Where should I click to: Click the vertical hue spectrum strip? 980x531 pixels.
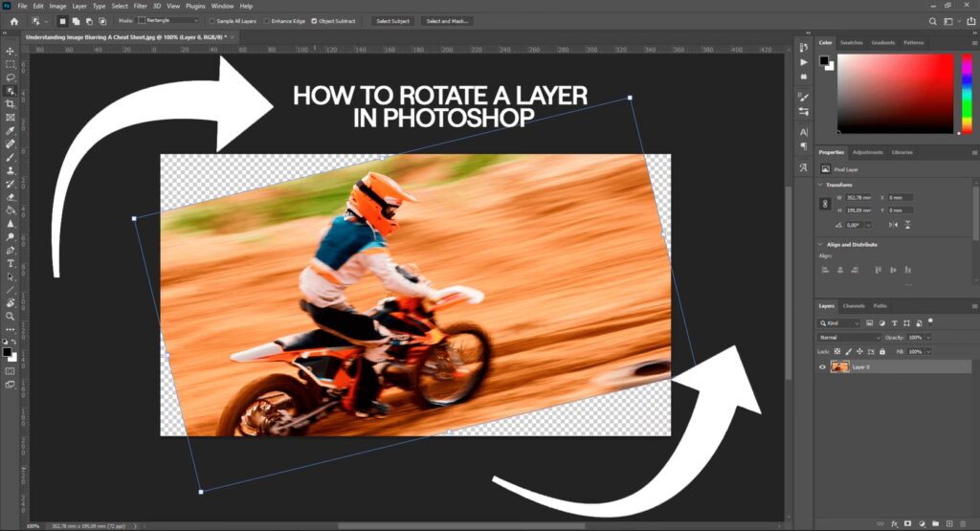(965, 93)
